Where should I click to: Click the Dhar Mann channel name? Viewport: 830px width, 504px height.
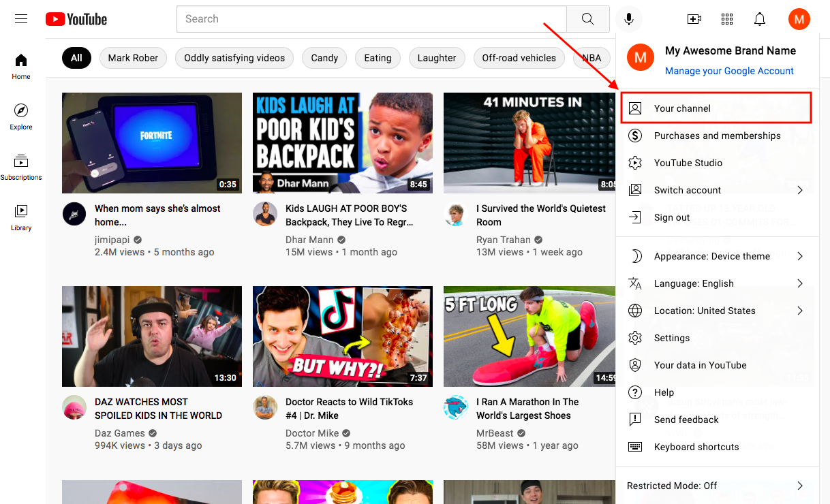point(309,240)
